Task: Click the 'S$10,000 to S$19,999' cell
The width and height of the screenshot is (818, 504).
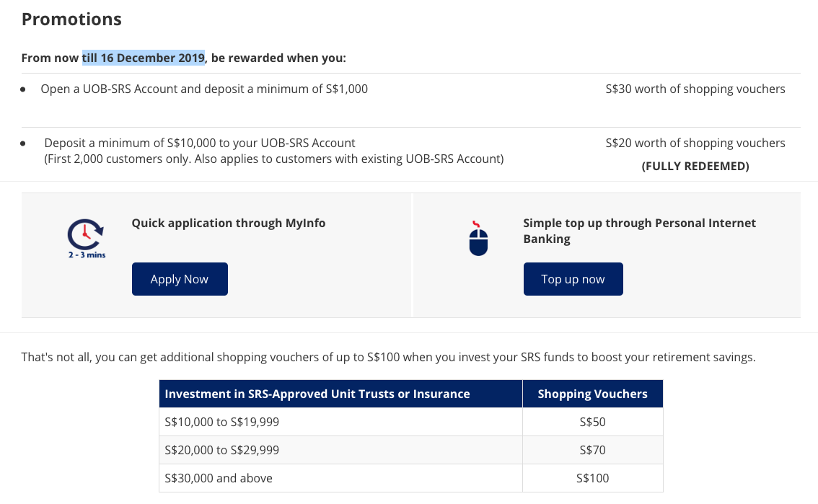Action: tap(340, 422)
